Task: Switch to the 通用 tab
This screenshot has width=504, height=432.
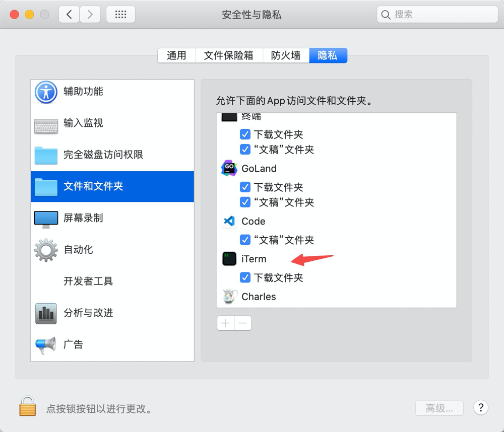Action: (x=176, y=55)
